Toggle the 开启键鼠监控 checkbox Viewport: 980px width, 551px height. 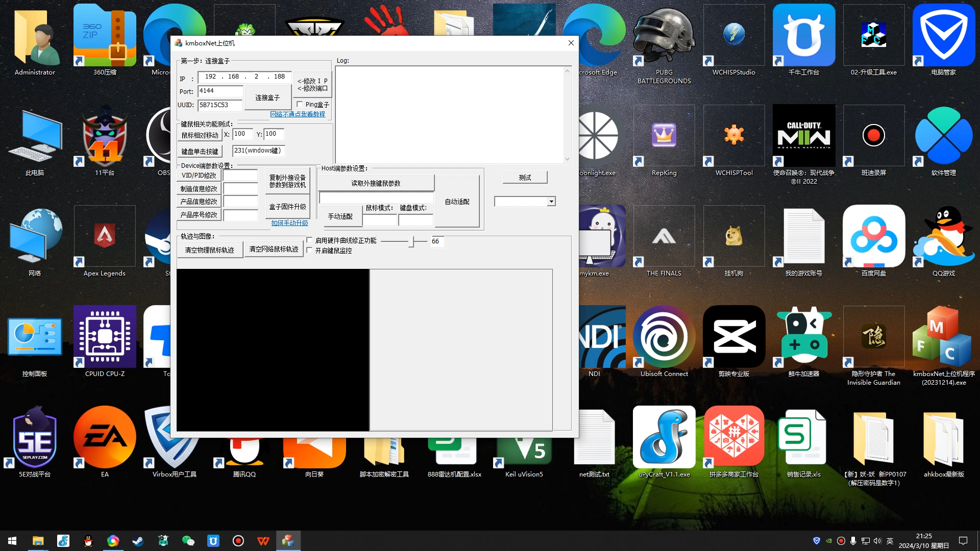click(309, 251)
